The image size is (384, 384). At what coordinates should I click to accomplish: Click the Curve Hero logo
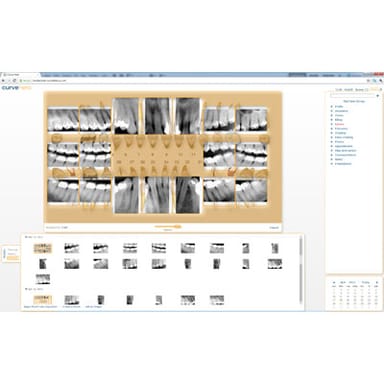tap(17, 88)
